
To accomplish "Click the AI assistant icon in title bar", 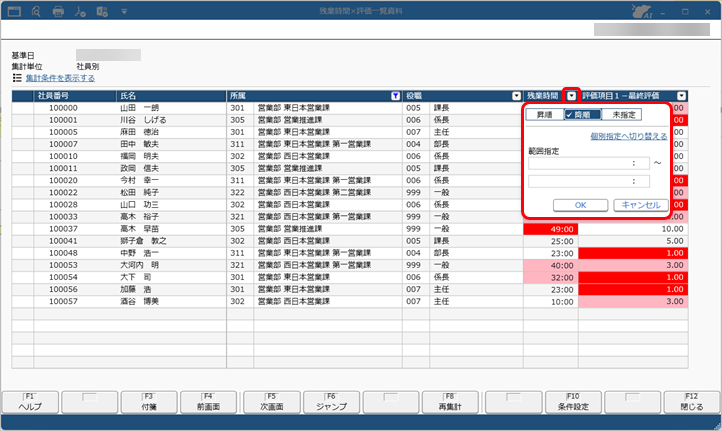I will 642,12.
